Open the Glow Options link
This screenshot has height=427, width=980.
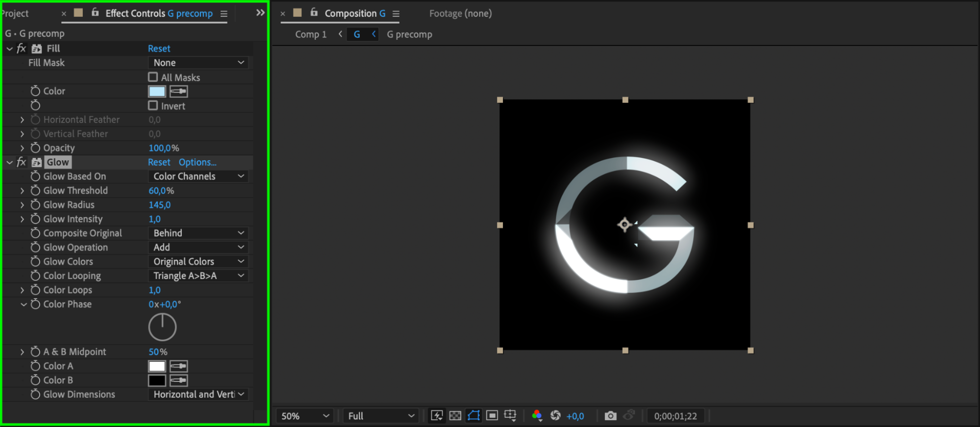[x=197, y=162]
